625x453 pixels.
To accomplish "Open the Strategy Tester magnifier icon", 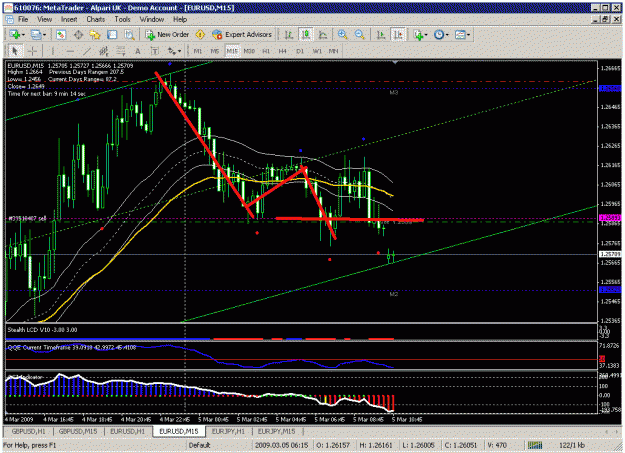I will click(129, 35).
